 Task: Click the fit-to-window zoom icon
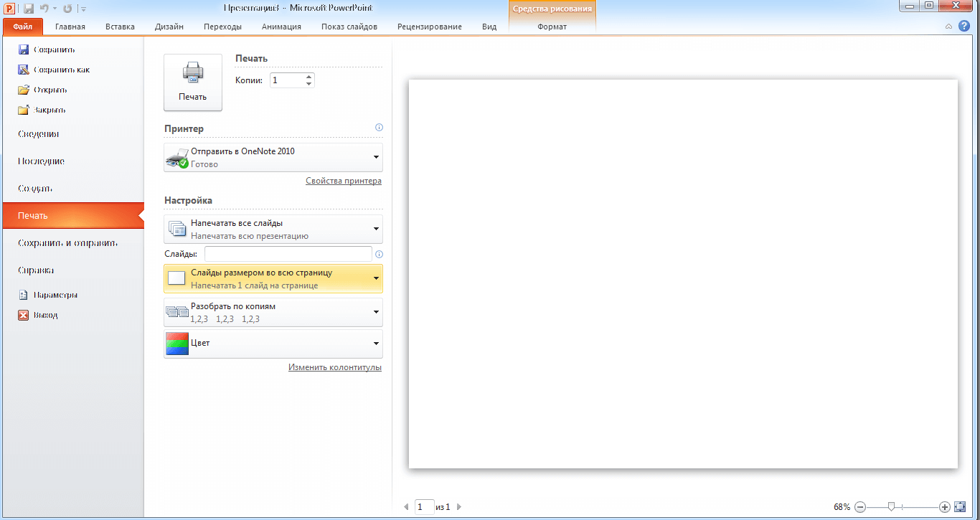[x=960, y=506]
